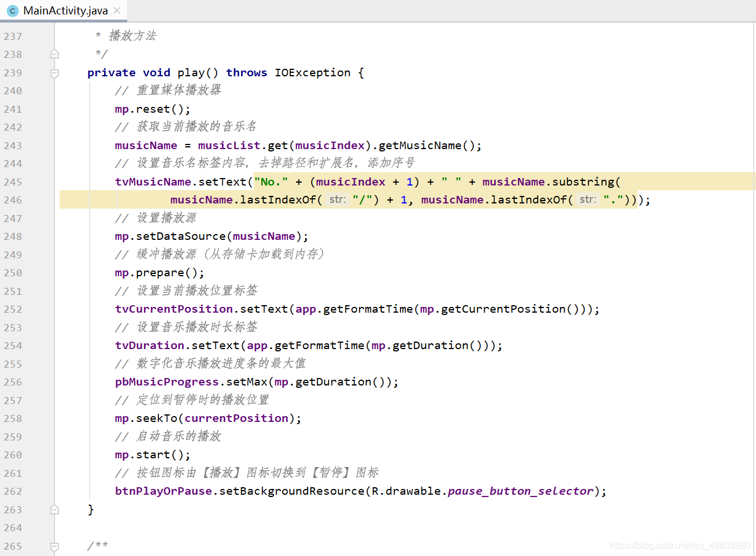Click the Java class icon on MainActivity.java tab
The height and width of the screenshot is (556, 756).
point(13,10)
